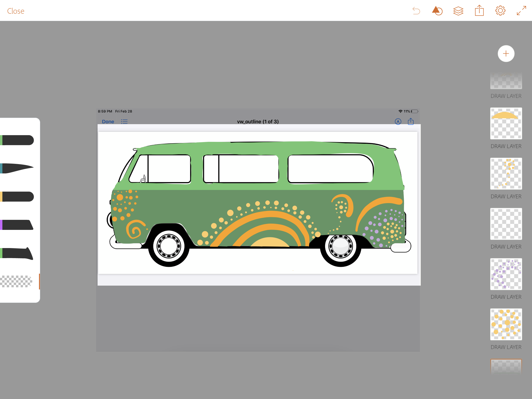The height and width of the screenshot is (399, 532).
Task: Select the yellow semicircle draw layer thumbnail
Action: point(506,123)
